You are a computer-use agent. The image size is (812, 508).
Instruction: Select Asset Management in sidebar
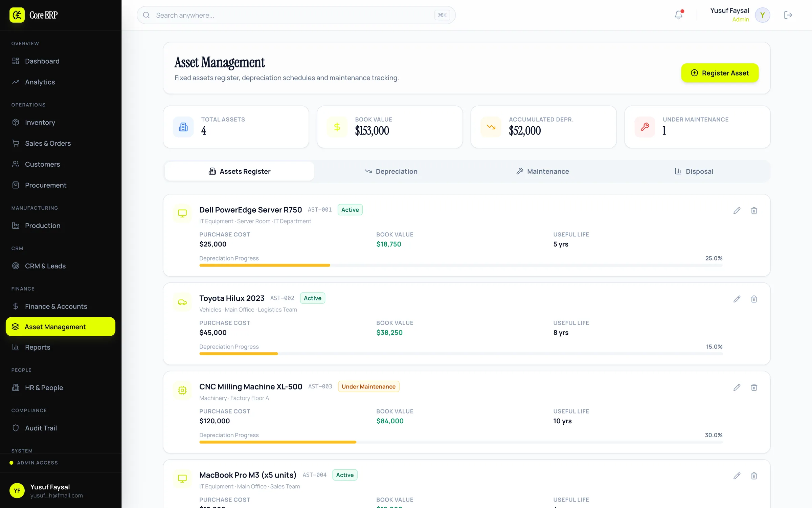coord(61,326)
